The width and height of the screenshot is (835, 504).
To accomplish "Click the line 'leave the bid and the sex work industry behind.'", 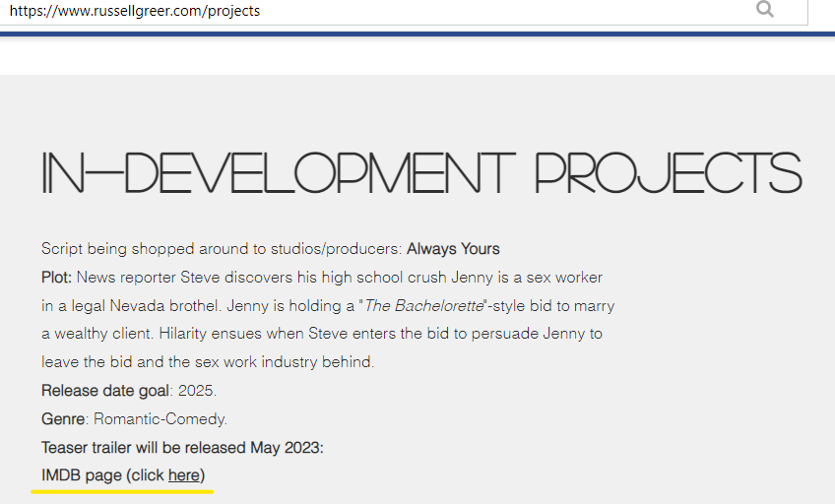I will (x=208, y=362).
